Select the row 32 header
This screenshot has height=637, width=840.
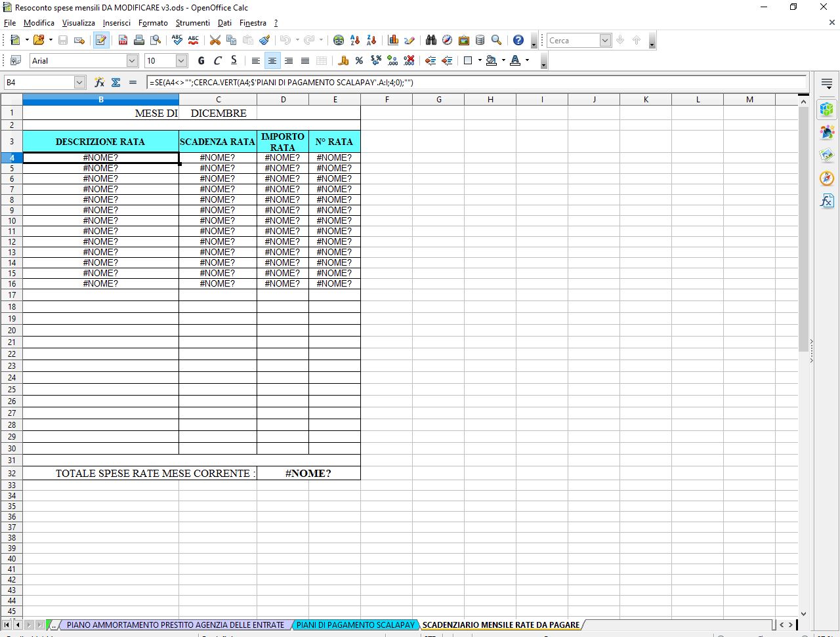pos(12,473)
